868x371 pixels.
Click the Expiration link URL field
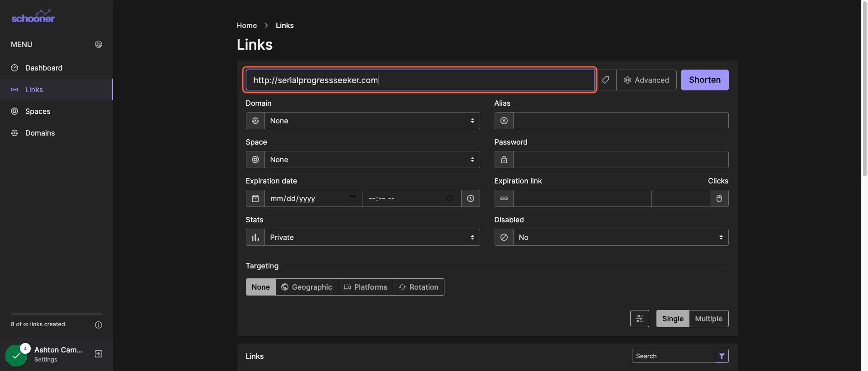[x=582, y=198]
